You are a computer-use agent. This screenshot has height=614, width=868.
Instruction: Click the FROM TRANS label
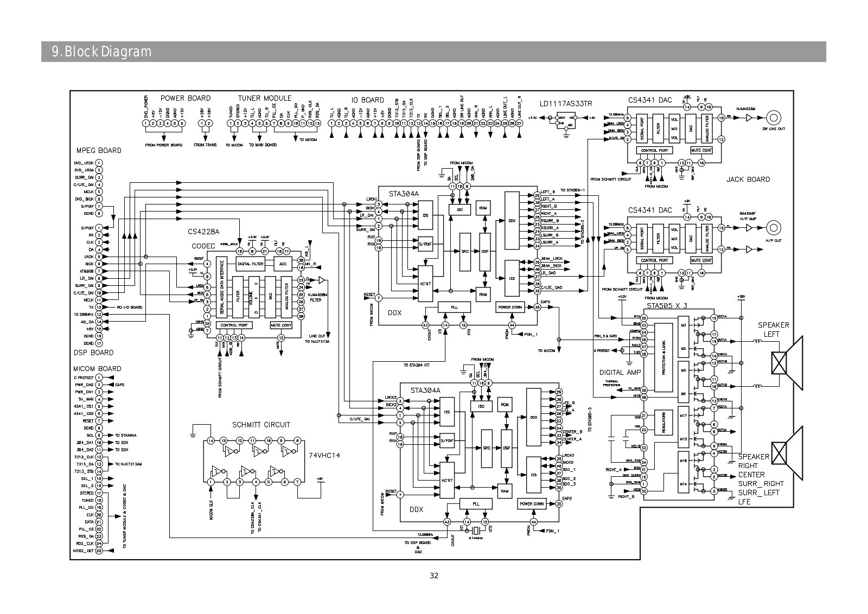(205, 145)
